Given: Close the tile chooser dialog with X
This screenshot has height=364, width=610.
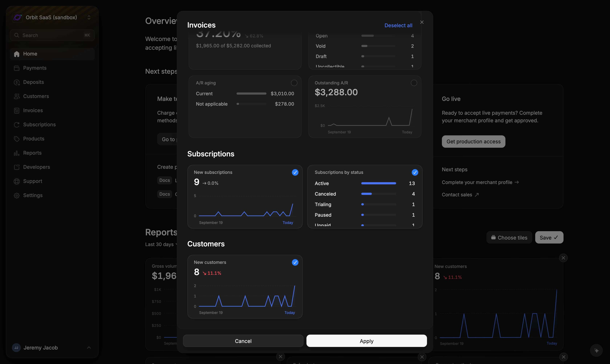Looking at the screenshot, I should point(422,22).
